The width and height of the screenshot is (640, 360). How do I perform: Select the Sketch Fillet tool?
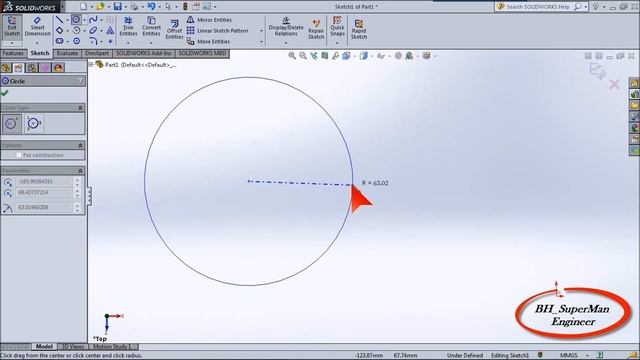pos(93,41)
